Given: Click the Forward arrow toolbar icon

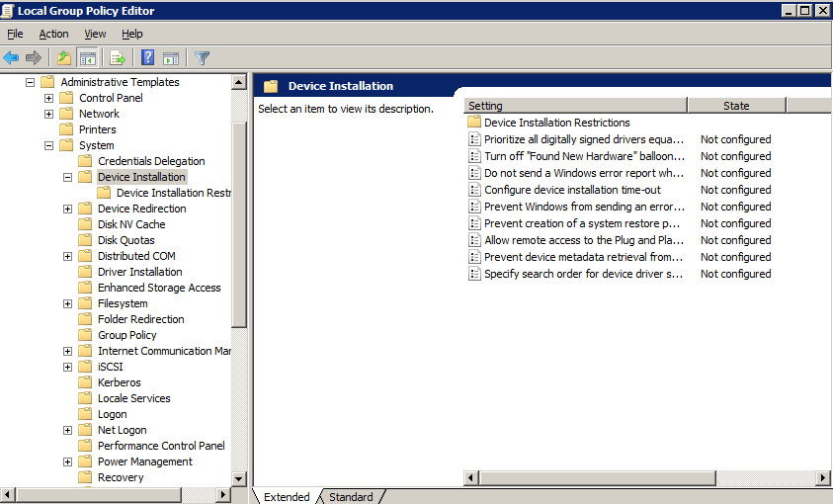Looking at the screenshot, I should 34,58.
